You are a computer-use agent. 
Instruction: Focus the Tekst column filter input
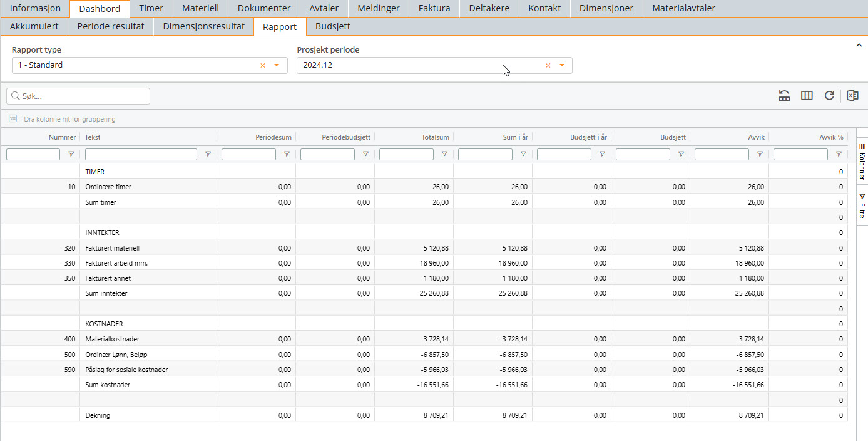(x=141, y=154)
